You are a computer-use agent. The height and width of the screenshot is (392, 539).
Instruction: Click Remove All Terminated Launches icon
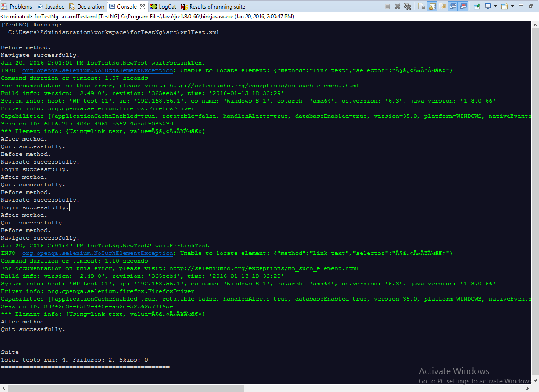[x=408, y=6]
